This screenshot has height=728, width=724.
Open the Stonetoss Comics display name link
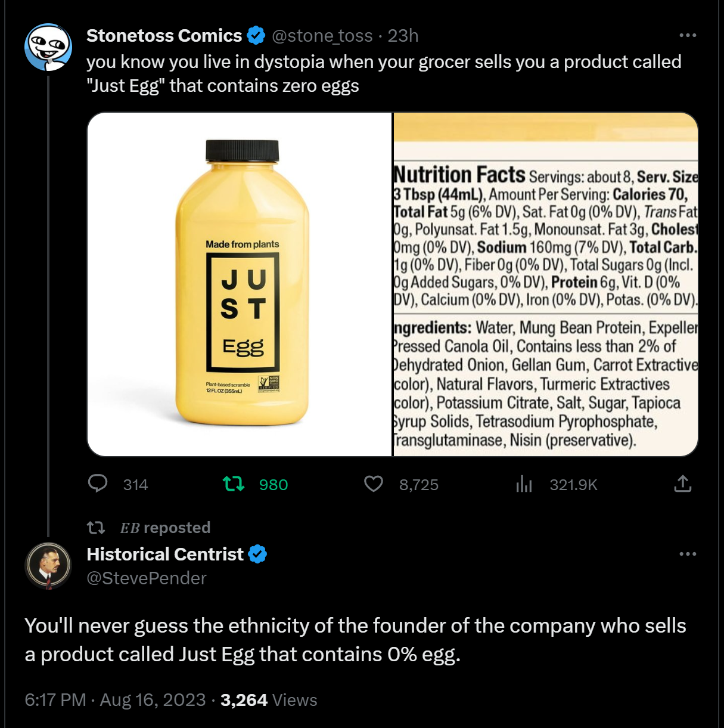click(164, 36)
